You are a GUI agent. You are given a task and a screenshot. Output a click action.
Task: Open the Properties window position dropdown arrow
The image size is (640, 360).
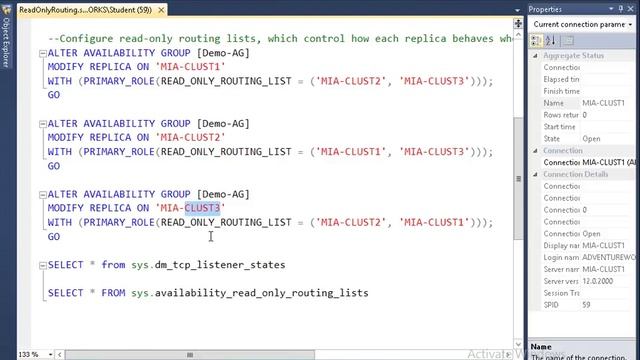pyautogui.click(x=611, y=9)
